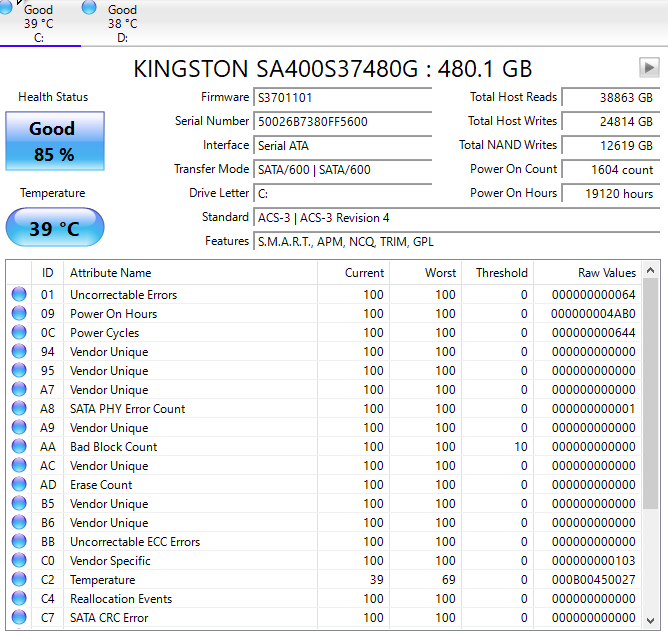Click the scroll up arrow of attribute list
The image size is (668, 635).
pyautogui.click(x=650, y=270)
